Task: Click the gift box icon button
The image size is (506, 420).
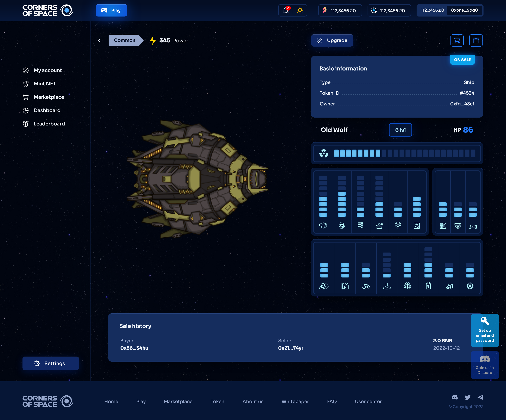Action: pos(476,40)
